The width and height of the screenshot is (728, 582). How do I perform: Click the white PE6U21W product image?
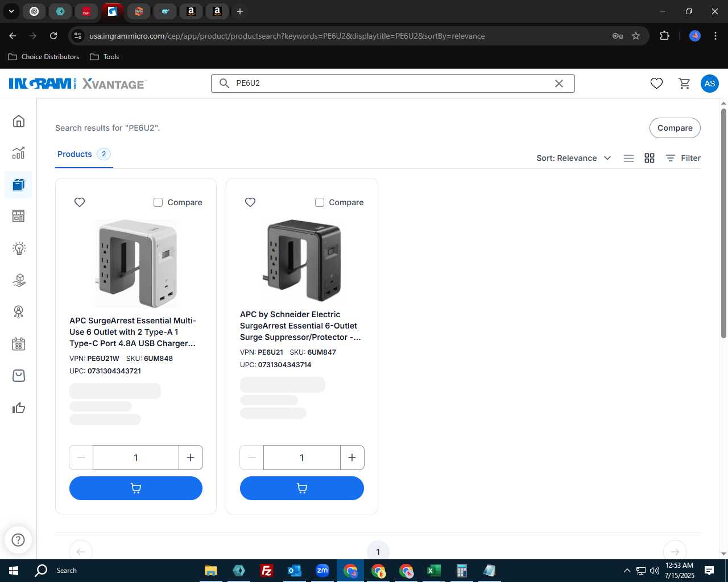tap(136, 263)
